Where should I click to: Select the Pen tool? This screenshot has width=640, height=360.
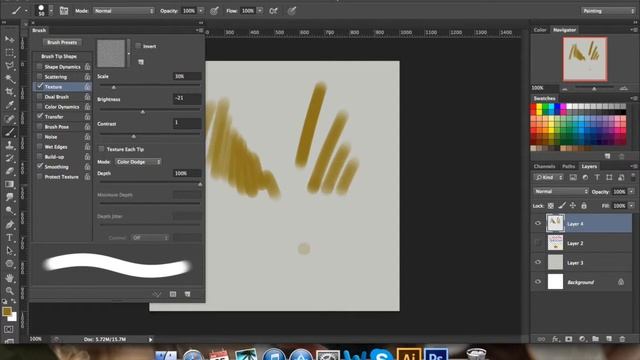(x=9, y=224)
